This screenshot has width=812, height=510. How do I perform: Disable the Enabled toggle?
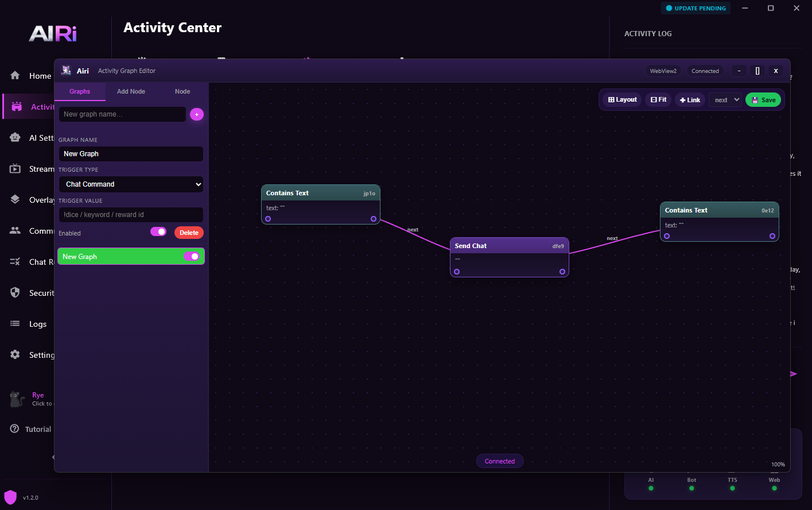158,231
